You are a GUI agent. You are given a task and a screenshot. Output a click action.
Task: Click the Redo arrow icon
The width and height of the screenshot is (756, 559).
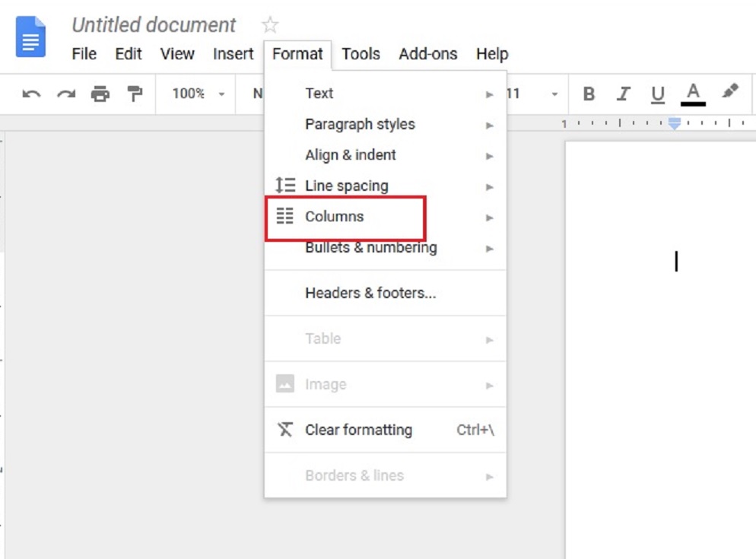[x=66, y=94]
